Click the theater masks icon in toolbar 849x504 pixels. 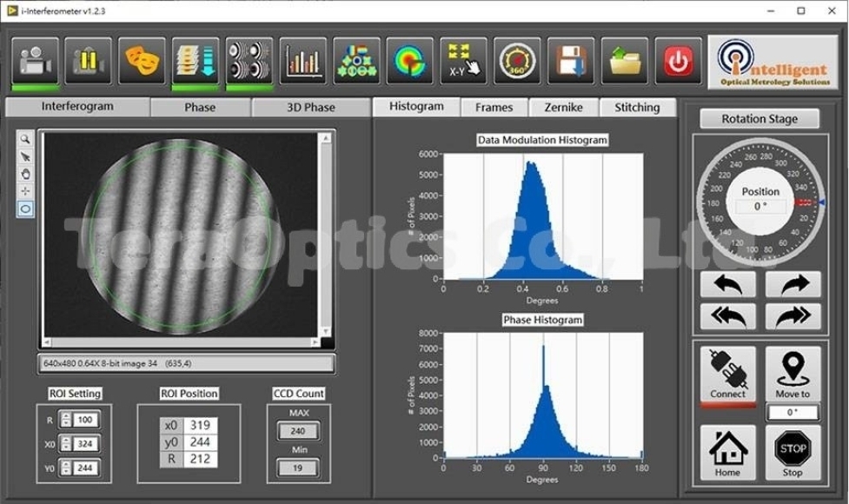[x=143, y=61]
